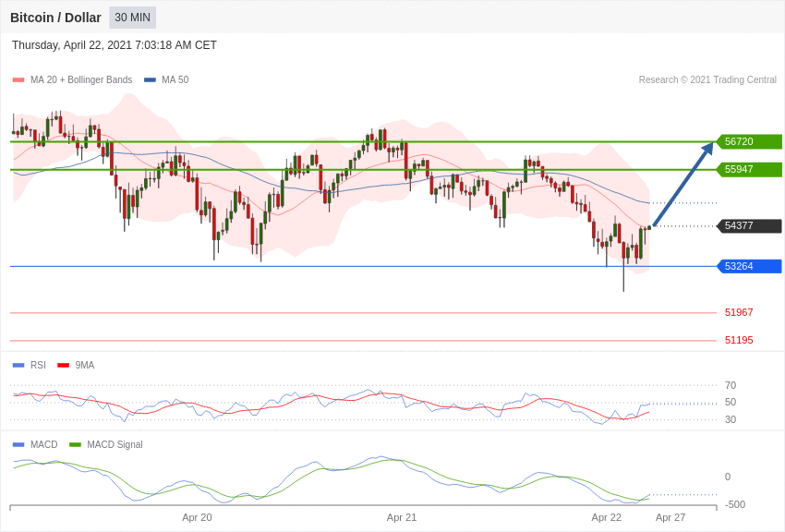Click the RSI legend label
This screenshot has width=785, height=532.
(x=38, y=366)
